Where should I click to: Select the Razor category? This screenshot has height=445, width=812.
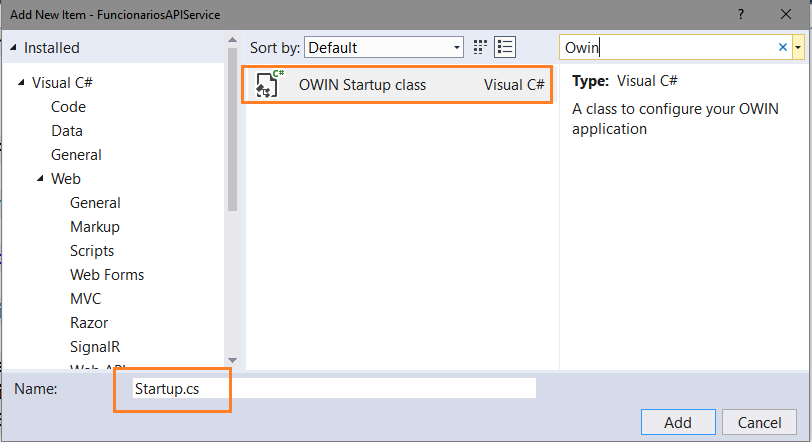(89, 323)
